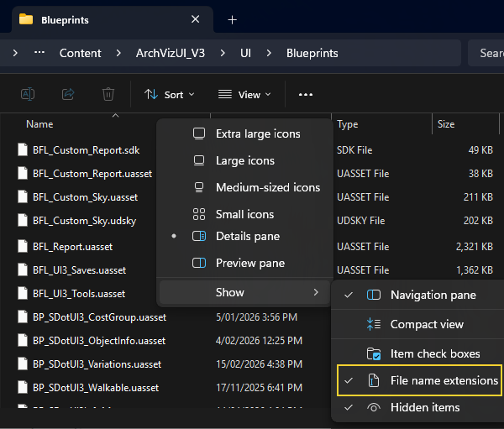Select file icon of BFL_Report.uasset
The width and height of the screenshot is (504, 429).
point(24,247)
